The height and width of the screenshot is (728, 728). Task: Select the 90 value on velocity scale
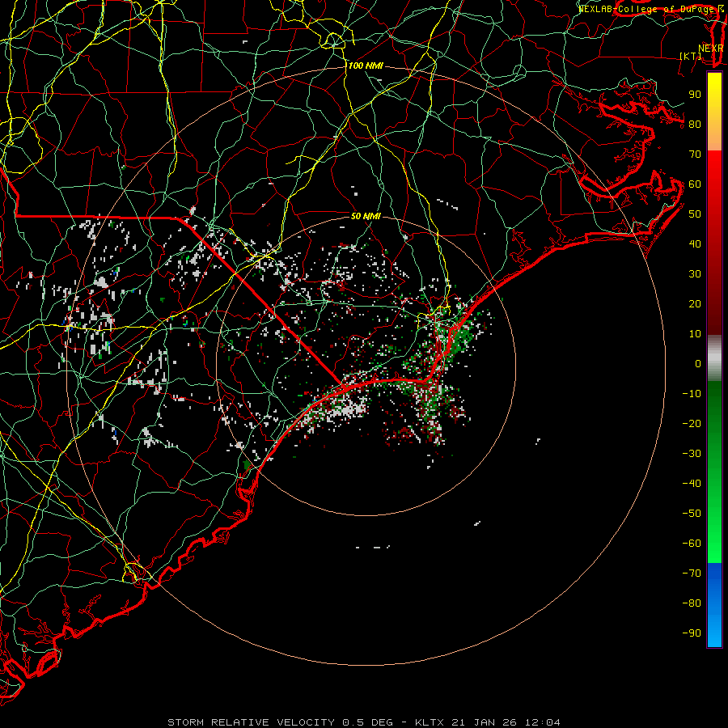coord(695,95)
